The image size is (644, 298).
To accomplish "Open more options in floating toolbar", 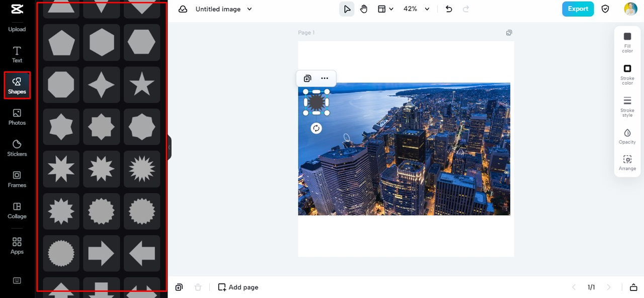I will click(325, 79).
